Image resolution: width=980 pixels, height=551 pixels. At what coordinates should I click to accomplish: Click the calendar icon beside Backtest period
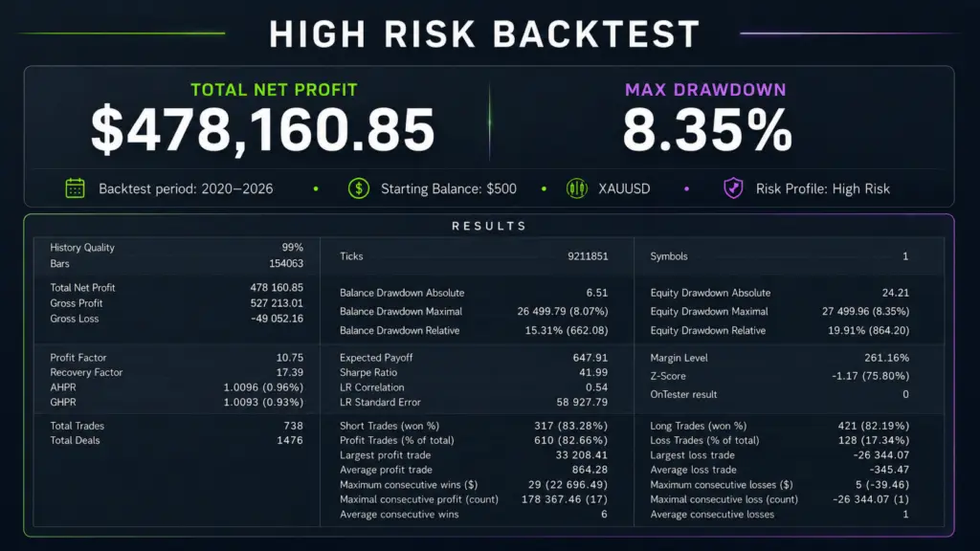click(x=75, y=188)
